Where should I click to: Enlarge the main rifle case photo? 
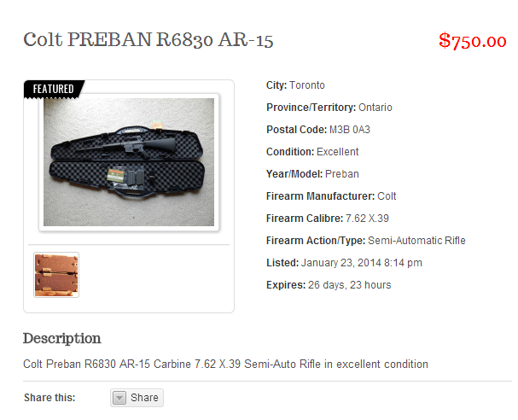pos(129,162)
